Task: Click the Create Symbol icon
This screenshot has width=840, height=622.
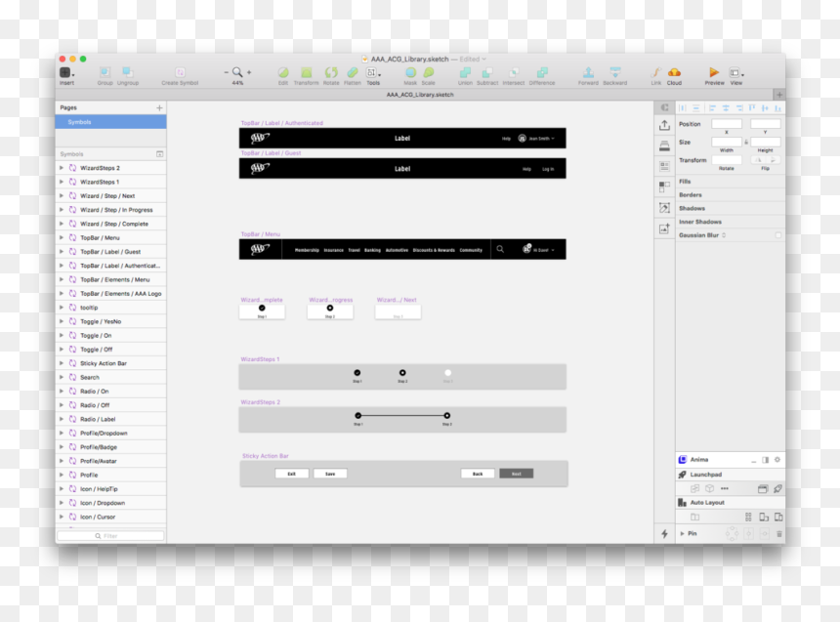Action: 180,72
